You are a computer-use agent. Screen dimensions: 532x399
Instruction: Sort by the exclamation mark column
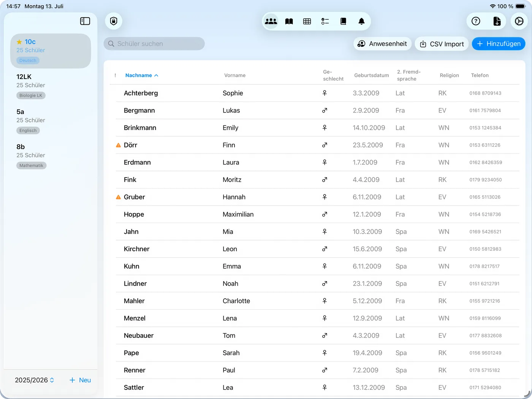115,75
